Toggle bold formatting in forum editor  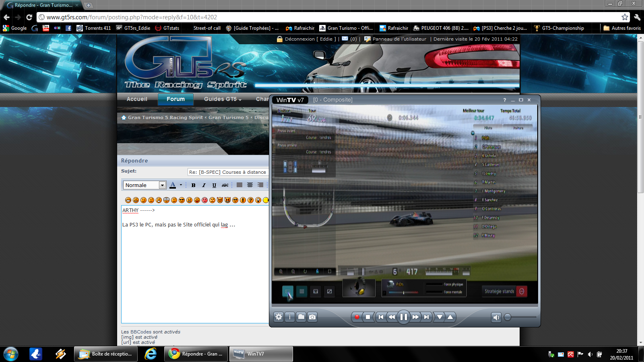point(194,185)
